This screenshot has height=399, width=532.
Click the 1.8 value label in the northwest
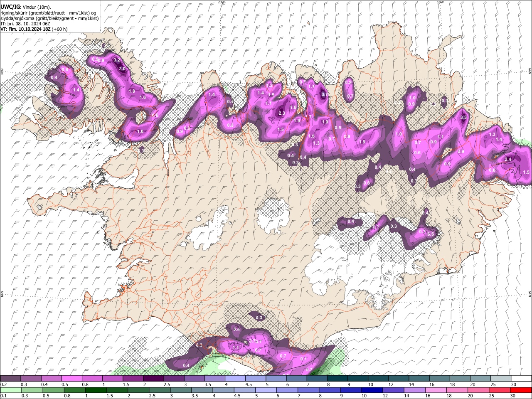[x=132, y=91]
